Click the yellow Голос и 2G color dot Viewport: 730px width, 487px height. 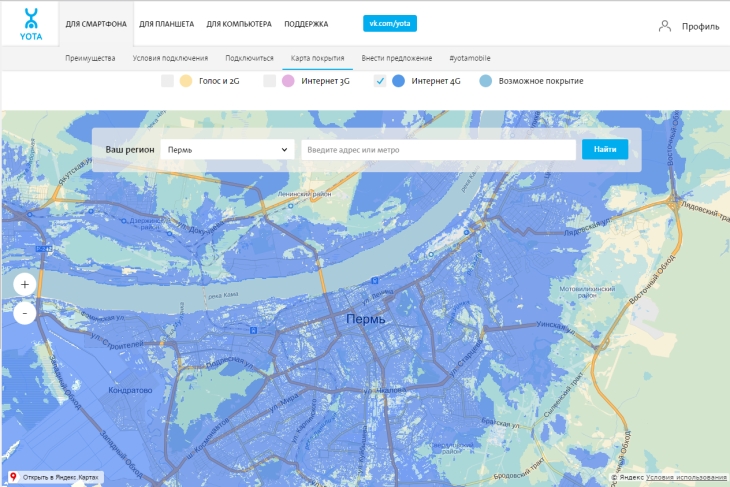pyautogui.click(x=186, y=81)
